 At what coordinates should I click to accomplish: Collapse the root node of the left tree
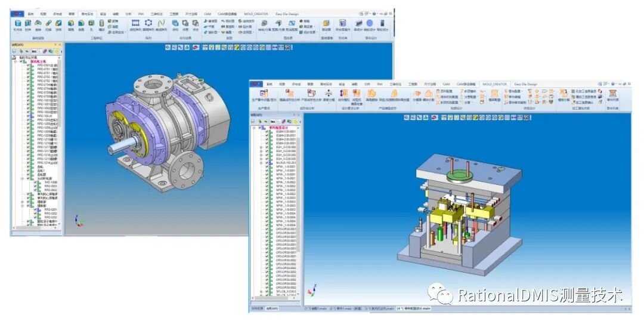coord(16,61)
